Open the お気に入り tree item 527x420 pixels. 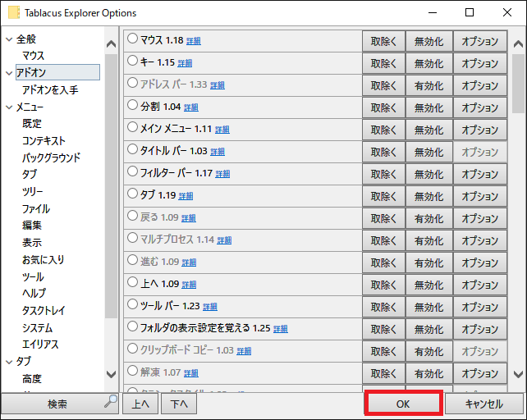[x=43, y=260]
